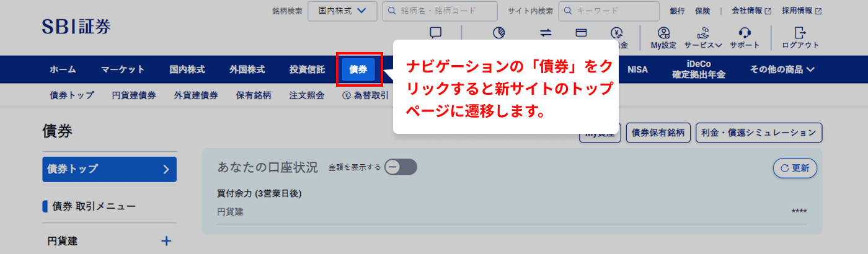
Task: Click 債券保有銘柄 button
Action: pos(658,133)
